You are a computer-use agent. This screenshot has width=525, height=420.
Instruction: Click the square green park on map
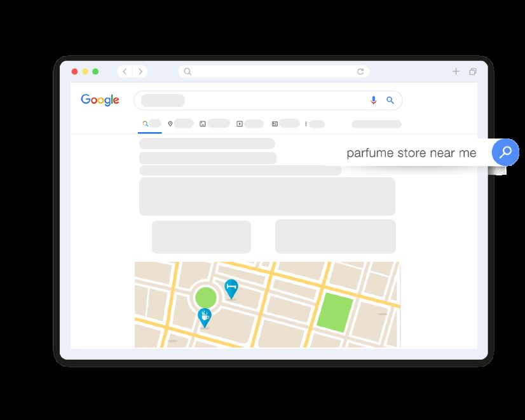tap(335, 313)
